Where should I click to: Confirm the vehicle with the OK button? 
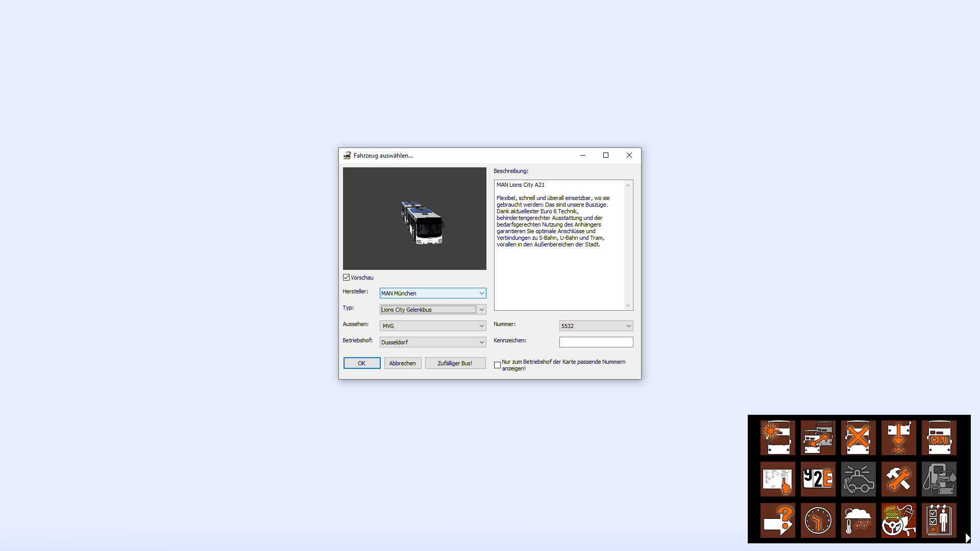tap(362, 363)
